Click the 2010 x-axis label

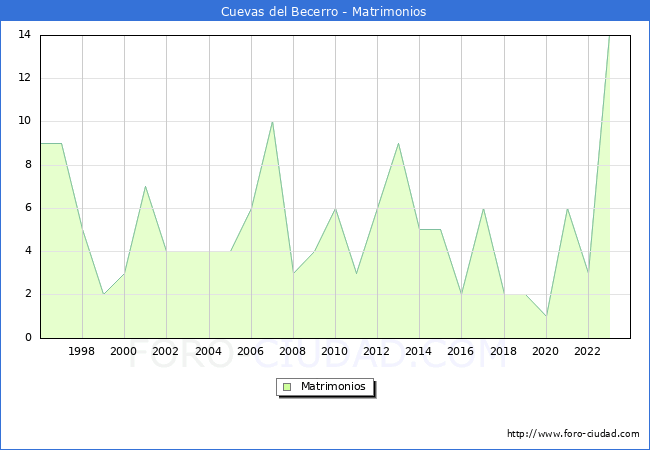click(334, 351)
